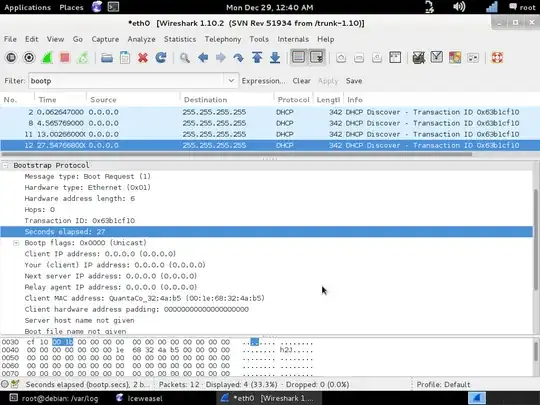Find a packet (magnifier icon)
Image resolution: width=540 pixels, height=405 pixels.
click(x=185, y=58)
